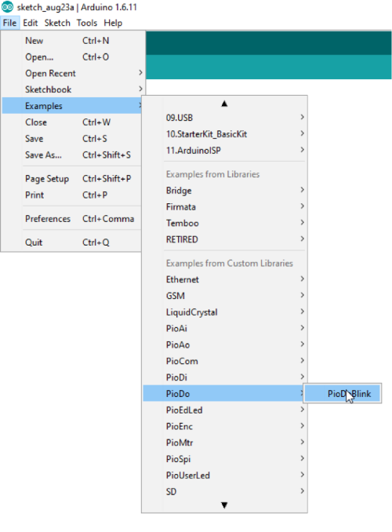Click the scroll-up arrow in Examples list
Image resolution: width=392 pixels, height=532 pixels.
[x=224, y=104]
